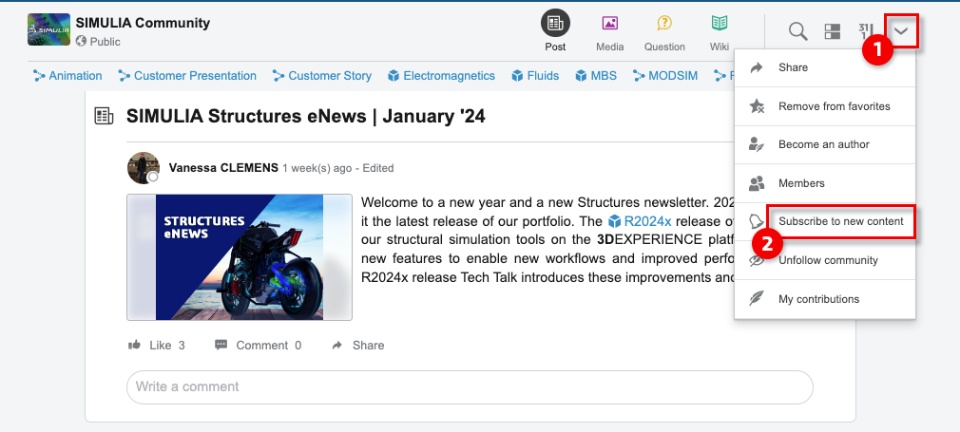
Task: Click the Members people icon
Action: (x=757, y=183)
